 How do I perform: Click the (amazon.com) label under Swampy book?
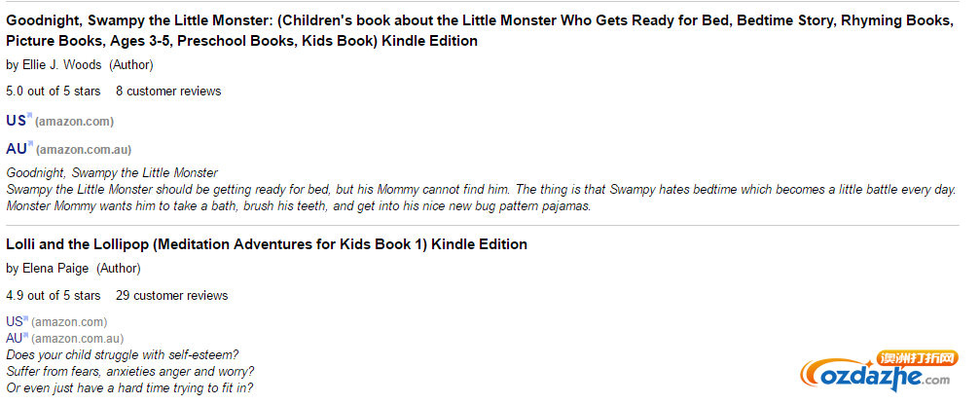tap(74, 122)
